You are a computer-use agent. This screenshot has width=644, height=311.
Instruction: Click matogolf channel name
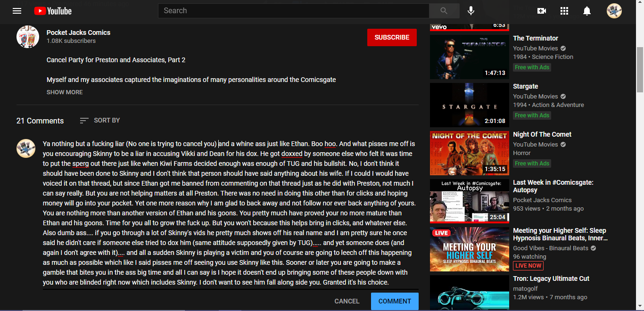pyautogui.click(x=525, y=289)
